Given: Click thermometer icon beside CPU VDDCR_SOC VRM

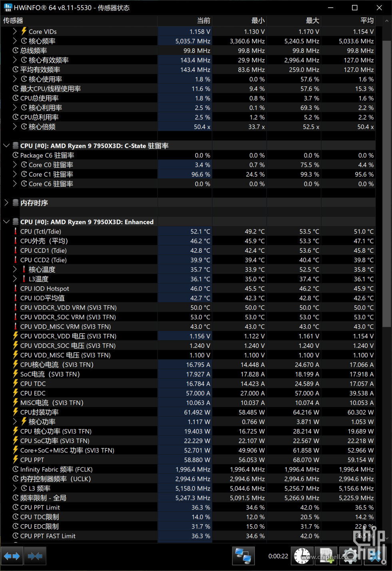Looking at the screenshot, I should pyautogui.click(x=16, y=317).
